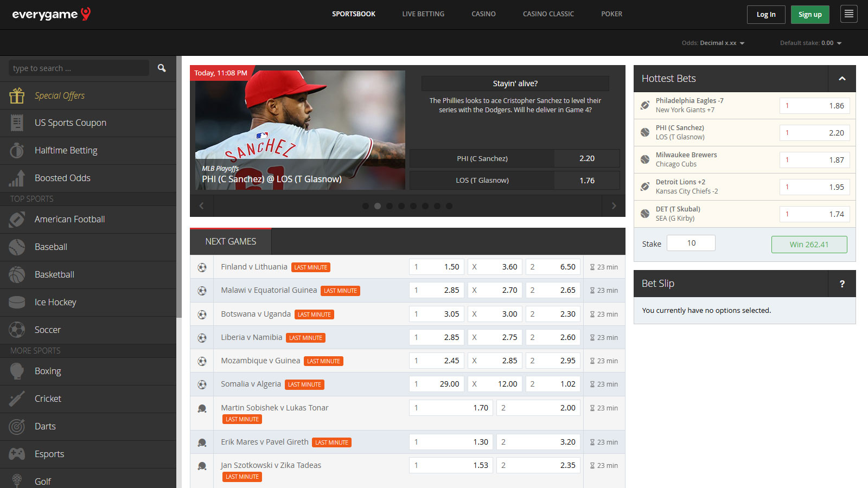
Task: Go to Live Betting section
Action: (423, 14)
